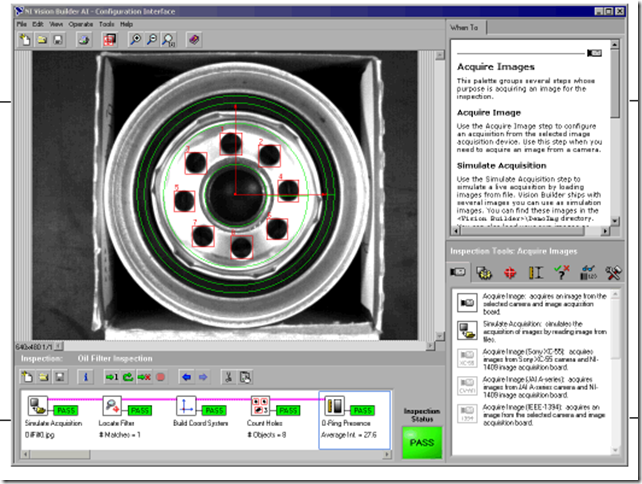
Task: Click the '# Objects = 8' result text
Action: click(267, 435)
